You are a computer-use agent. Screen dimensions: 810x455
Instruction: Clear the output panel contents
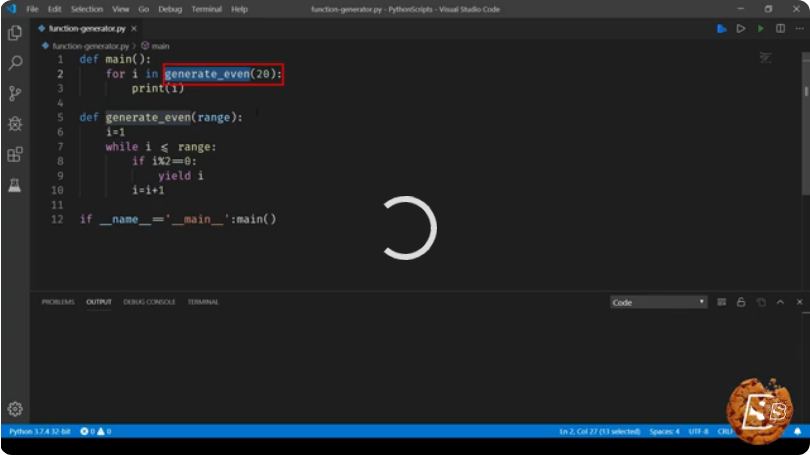point(721,302)
